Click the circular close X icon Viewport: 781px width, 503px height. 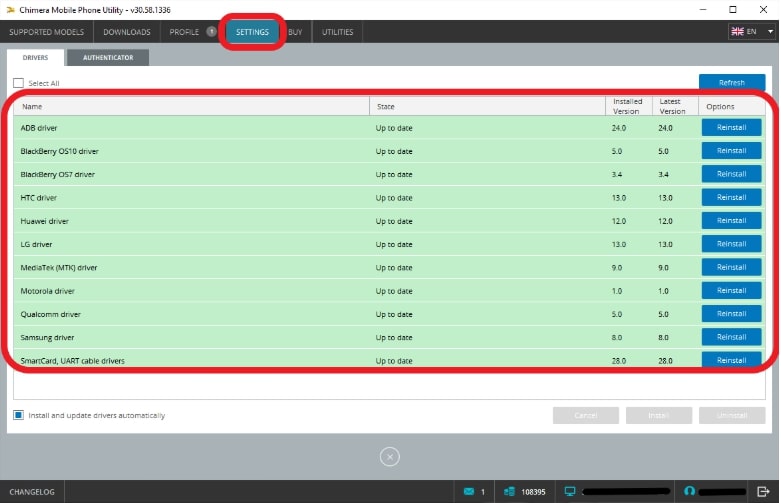[x=390, y=456]
